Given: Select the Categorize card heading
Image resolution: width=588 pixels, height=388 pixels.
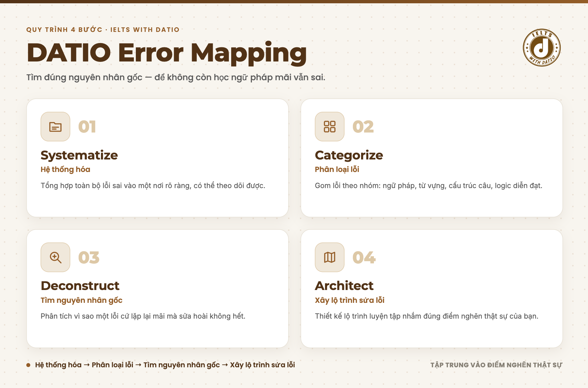Looking at the screenshot, I should pos(349,155).
